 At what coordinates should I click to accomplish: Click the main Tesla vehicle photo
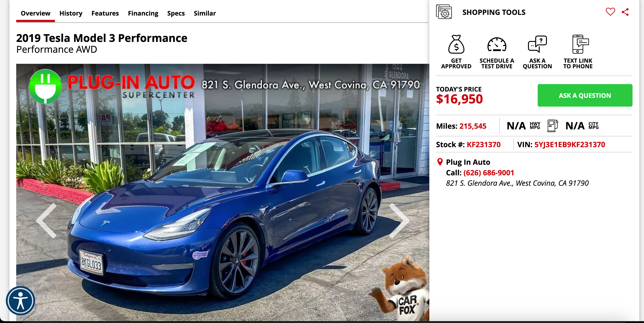(223, 192)
